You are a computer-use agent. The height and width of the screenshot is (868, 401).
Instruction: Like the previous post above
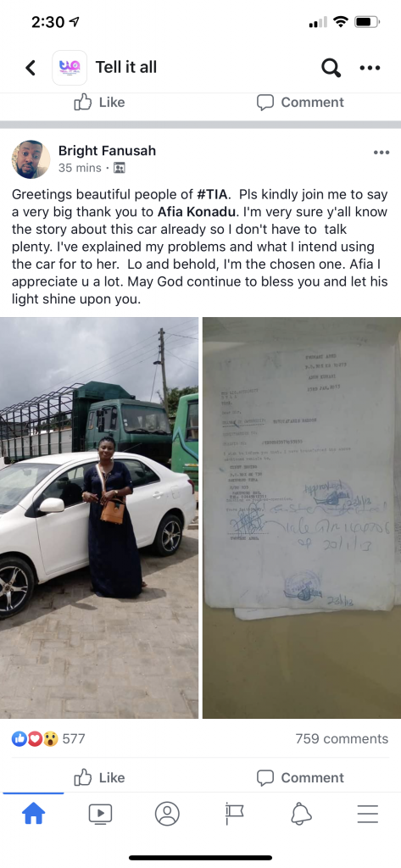[x=100, y=103]
